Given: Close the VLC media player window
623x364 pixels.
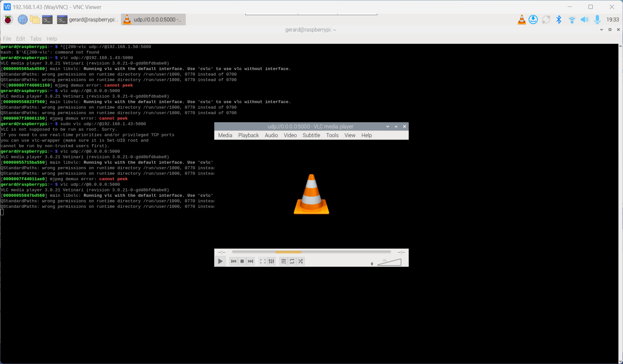Looking at the screenshot, I should pos(404,127).
